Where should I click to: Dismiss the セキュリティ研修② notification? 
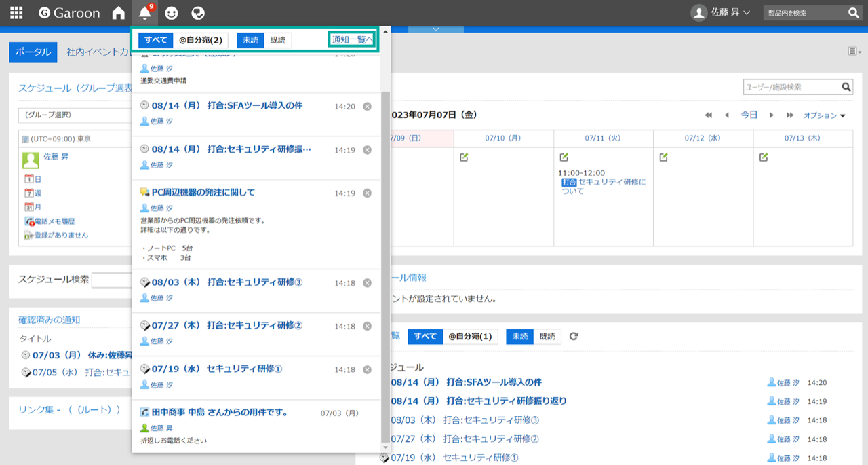(367, 327)
